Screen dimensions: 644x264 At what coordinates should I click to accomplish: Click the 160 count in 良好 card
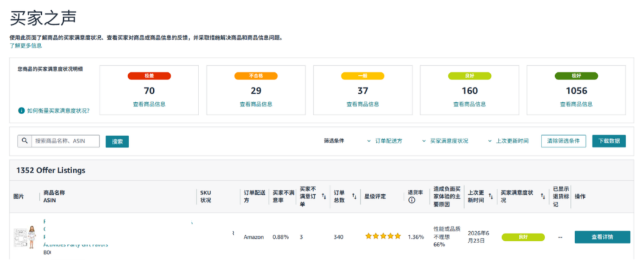tap(469, 91)
